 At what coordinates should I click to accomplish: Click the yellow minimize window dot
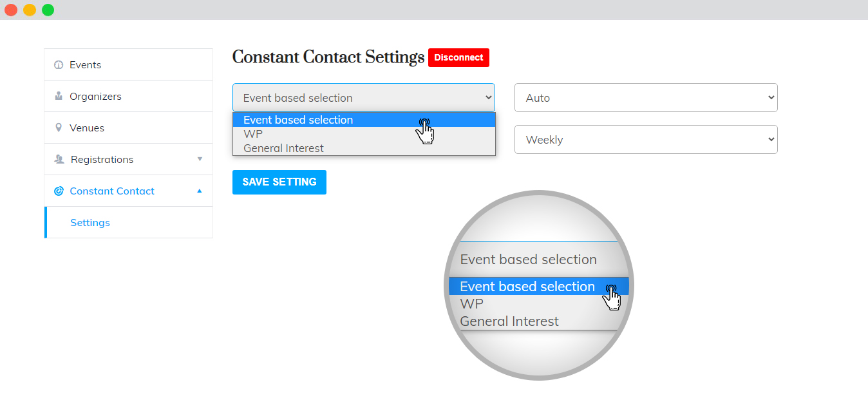coord(30,10)
